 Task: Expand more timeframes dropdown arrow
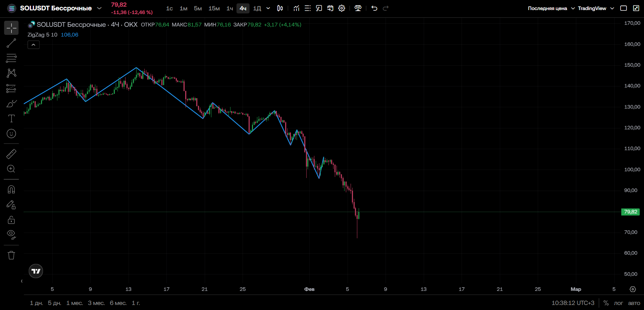click(x=268, y=8)
